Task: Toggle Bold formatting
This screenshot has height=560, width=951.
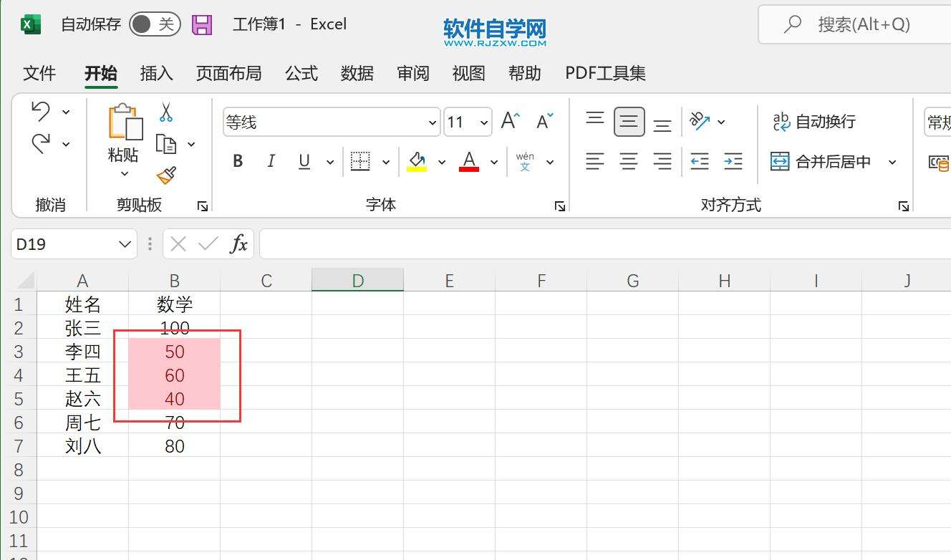Action: click(238, 162)
